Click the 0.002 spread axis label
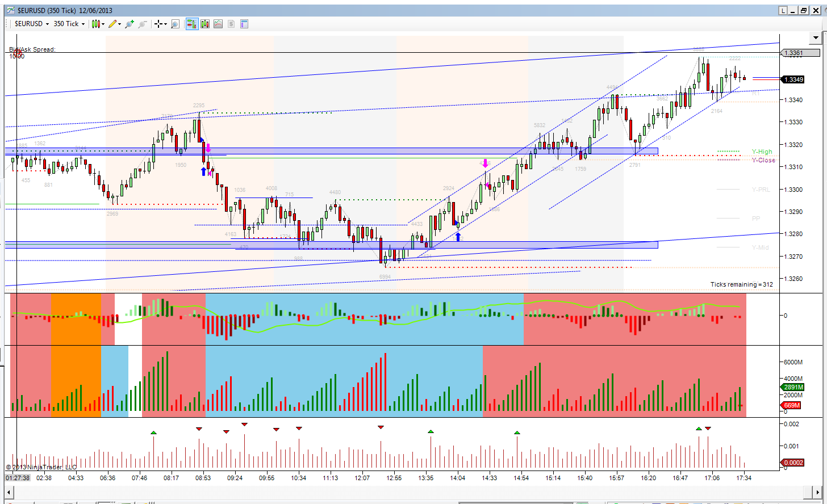827x504 pixels. (791, 424)
